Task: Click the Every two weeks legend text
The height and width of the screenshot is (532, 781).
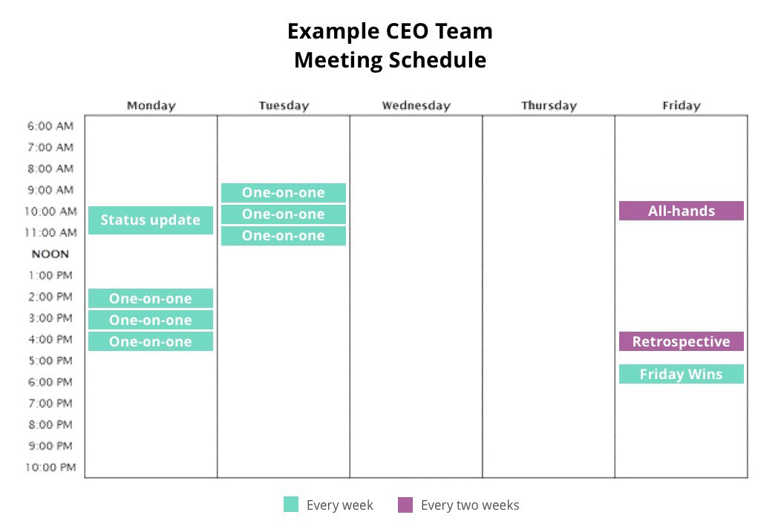Action: (470, 505)
